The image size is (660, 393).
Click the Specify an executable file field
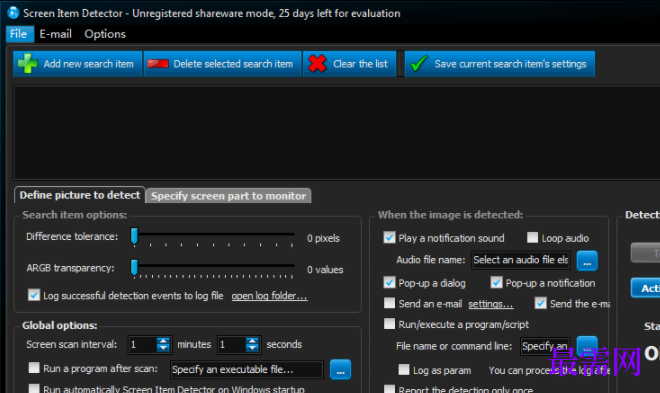point(247,369)
